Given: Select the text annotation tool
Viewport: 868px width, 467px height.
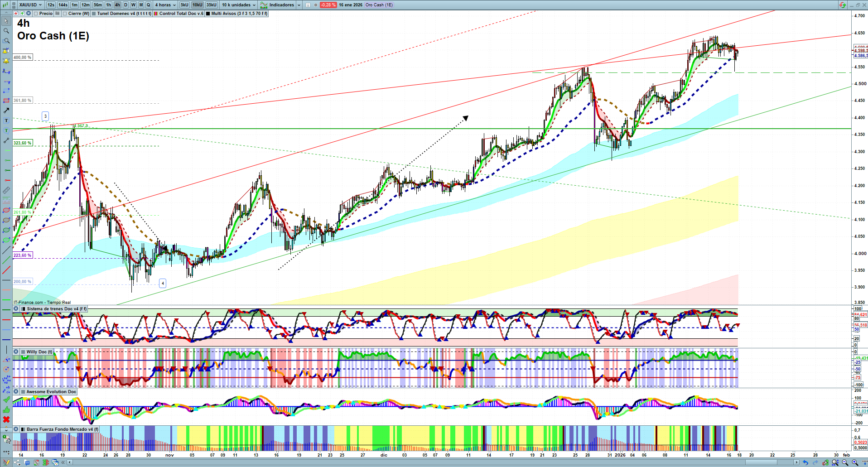Looking at the screenshot, I should coord(6,120).
